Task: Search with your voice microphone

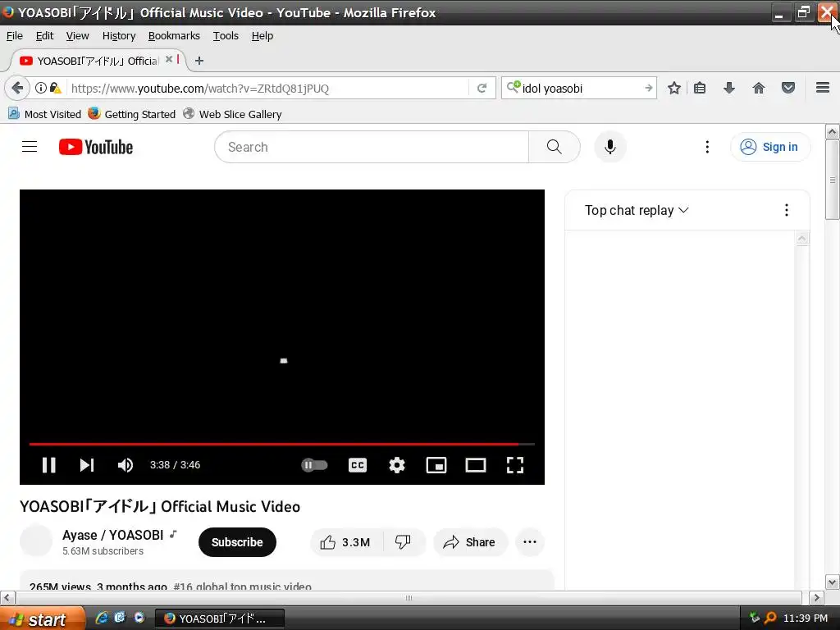Action: tap(610, 147)
